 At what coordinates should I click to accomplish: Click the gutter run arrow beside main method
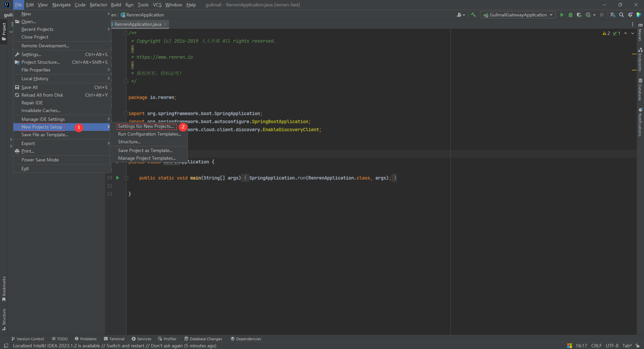pos(118,178)
